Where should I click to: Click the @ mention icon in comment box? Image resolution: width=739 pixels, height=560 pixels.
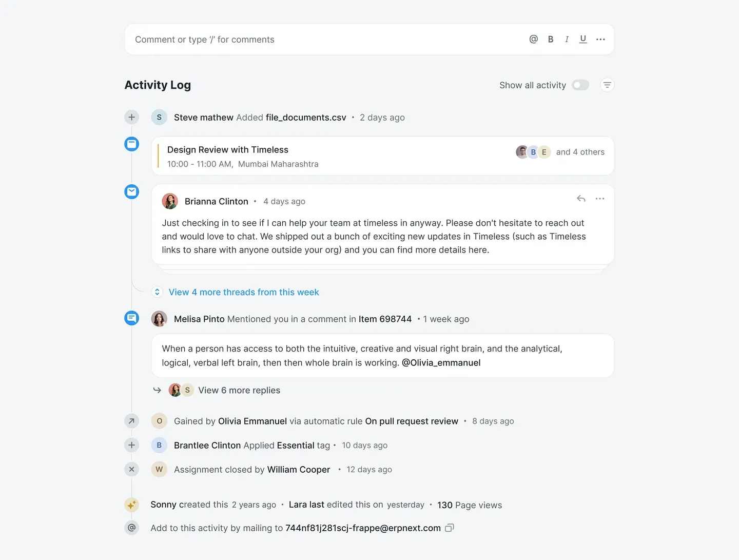coord(533,40)
